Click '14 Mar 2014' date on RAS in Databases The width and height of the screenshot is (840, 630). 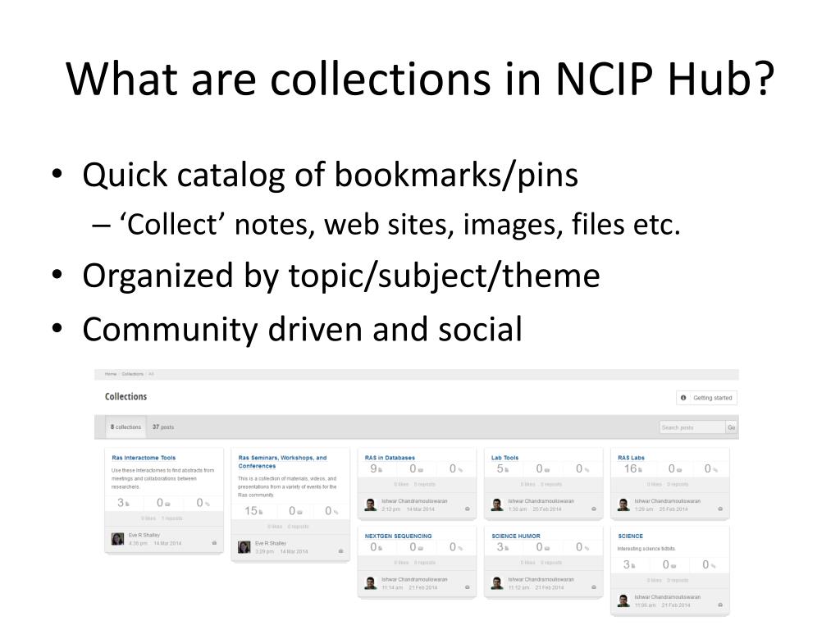(x=421, y=509)
